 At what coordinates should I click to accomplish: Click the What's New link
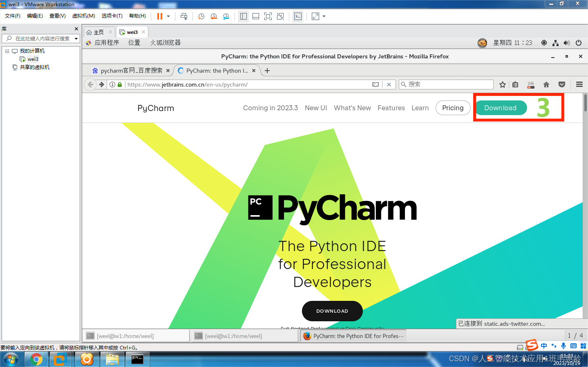pyautogui.click(x=352, y=108)
